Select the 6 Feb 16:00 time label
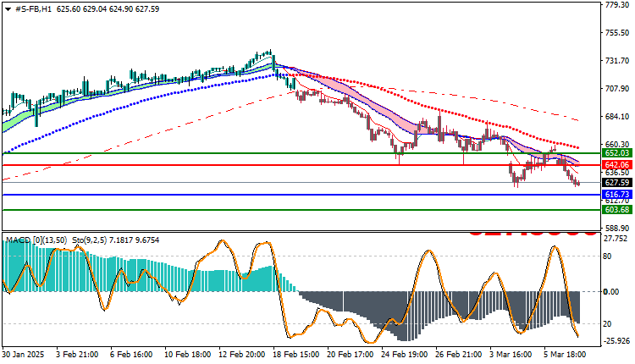This screenshot has height=364, width=635. click(x=131, y=355)
